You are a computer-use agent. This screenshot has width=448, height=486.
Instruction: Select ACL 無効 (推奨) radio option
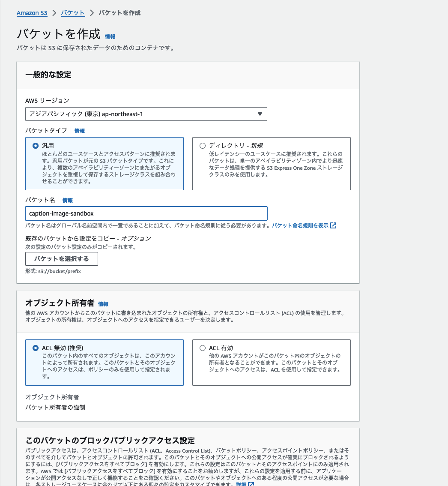click(36, 348)
